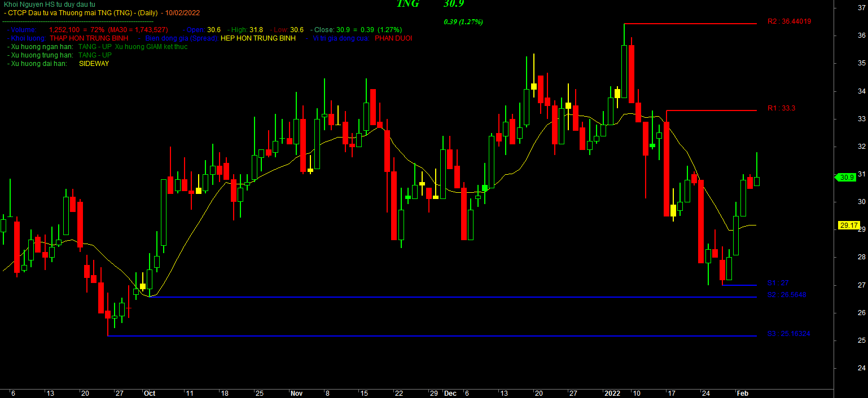Select the Feb label on date axis
The width and height of the screenshot is (868, 398).
[x=743, y=393]
